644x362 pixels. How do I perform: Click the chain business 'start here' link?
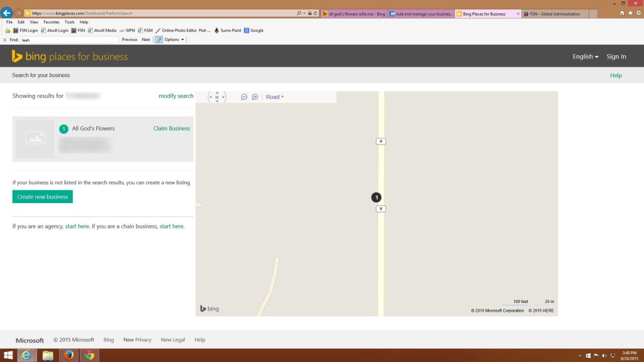pyautogui.click(x=171, y=226)
